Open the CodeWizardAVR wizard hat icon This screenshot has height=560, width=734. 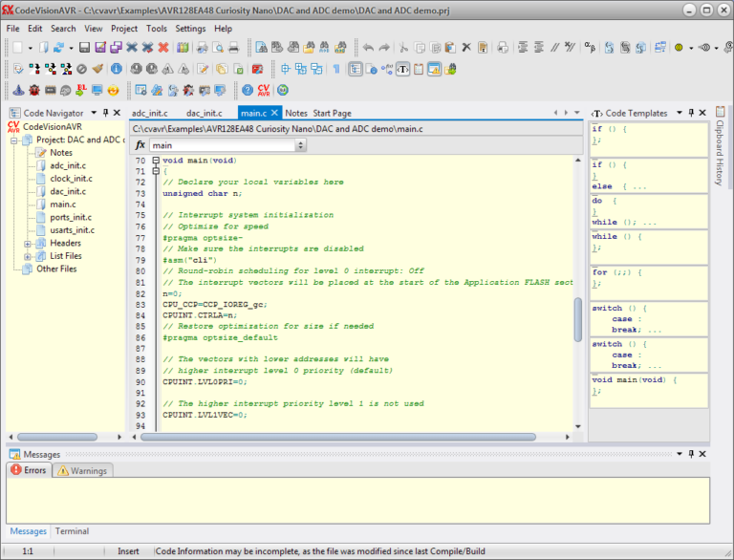point(18,90)
